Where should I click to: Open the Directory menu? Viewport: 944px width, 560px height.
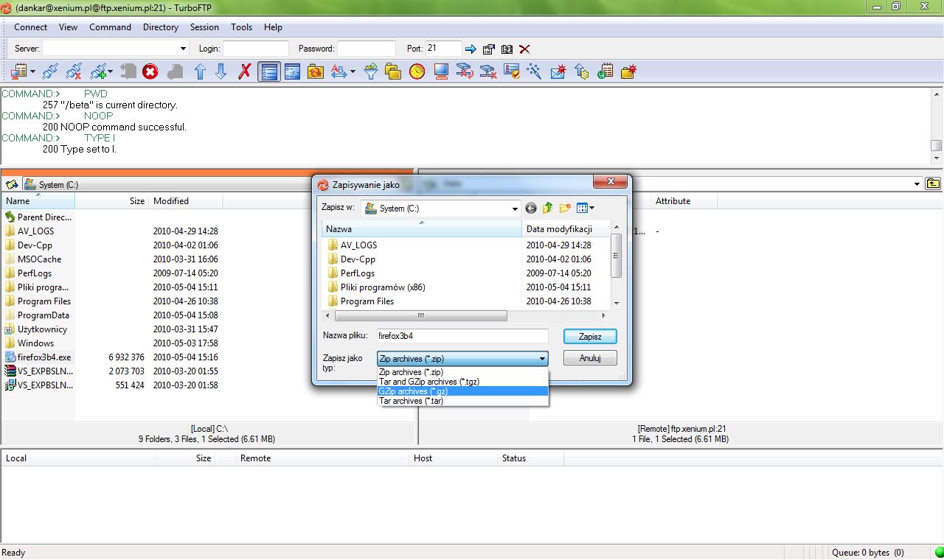pos(161,27)
